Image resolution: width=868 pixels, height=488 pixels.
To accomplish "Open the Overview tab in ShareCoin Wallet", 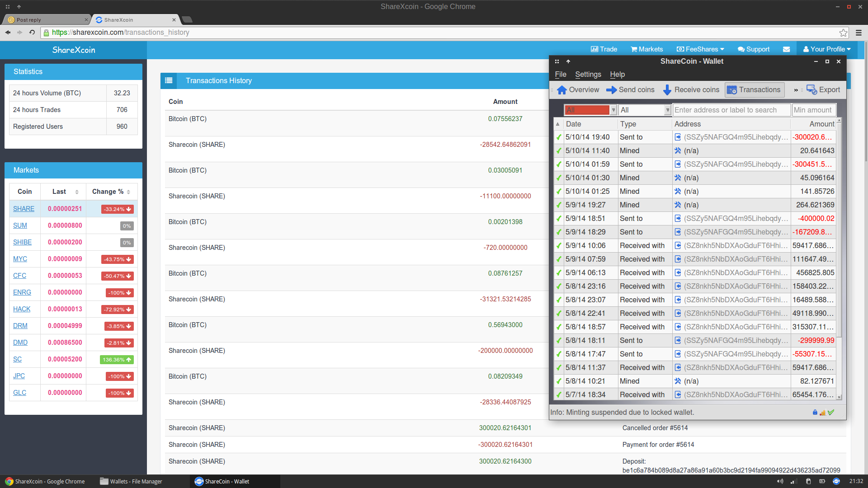I will pyautogui.click(x=578, y=90).
